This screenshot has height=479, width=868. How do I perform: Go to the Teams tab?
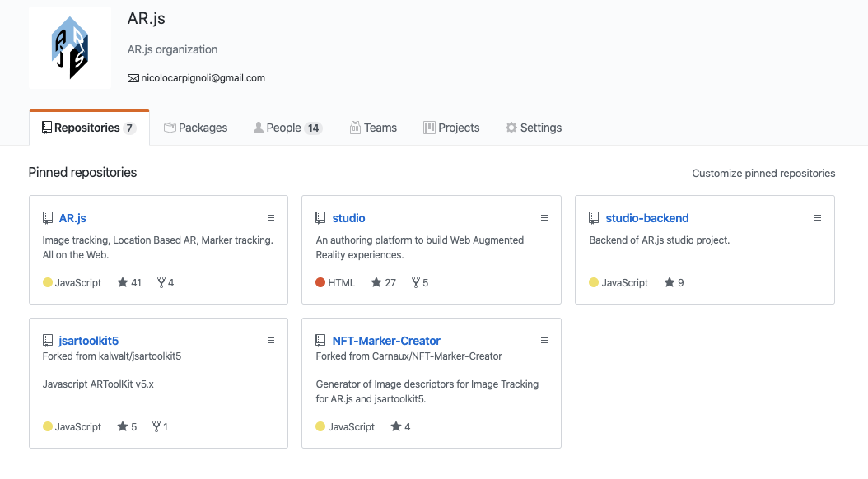373,128
